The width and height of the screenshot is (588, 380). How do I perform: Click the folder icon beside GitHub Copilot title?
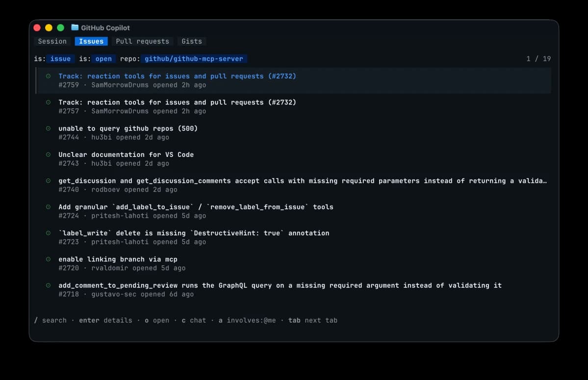(x=75, y=27)
